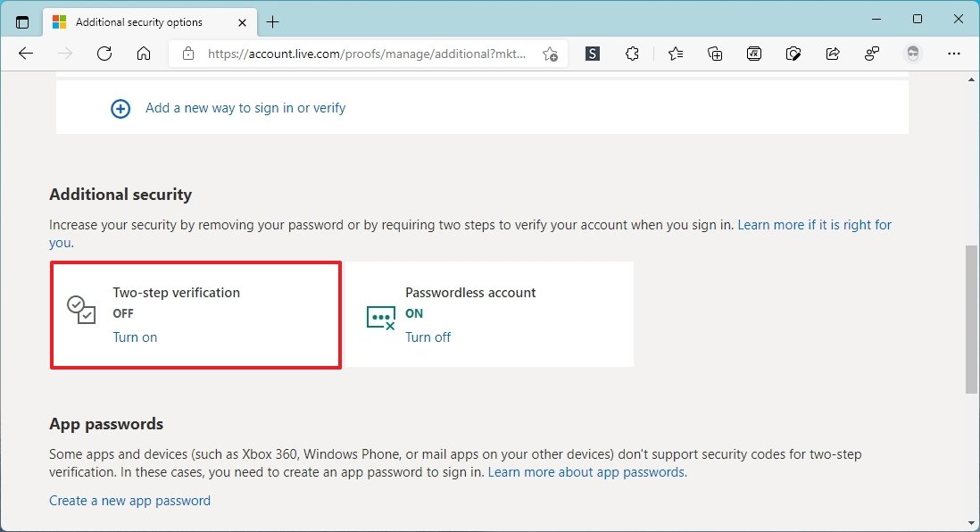Viewport: 980px width, 532px height.
Task: Open the Favorites list
Action: click(x=676, y=54)
